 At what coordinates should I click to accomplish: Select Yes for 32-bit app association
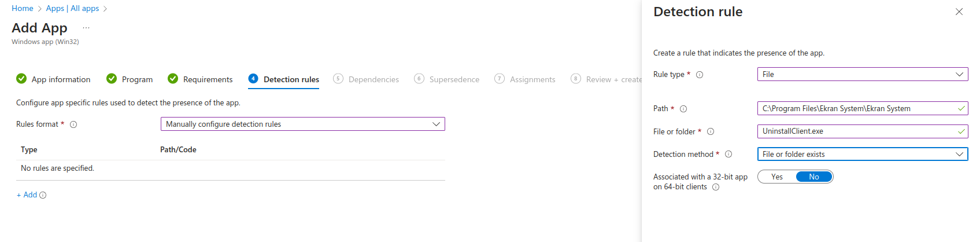(x=777, y=177)
